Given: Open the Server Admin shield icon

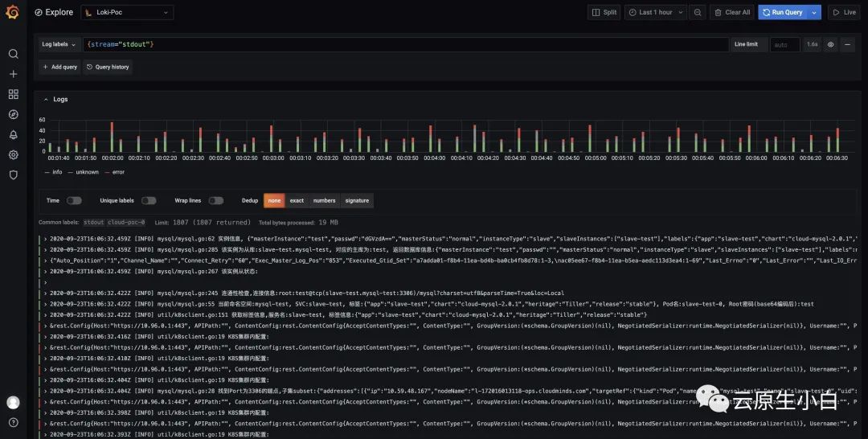Looking at the screenshot, I should pyautogui.click(x=14, y=175).
